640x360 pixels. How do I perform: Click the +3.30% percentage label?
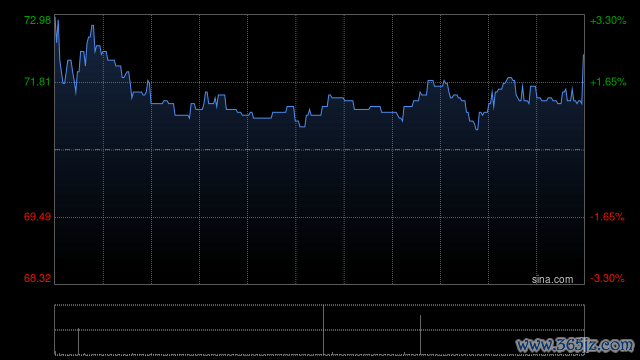608,20
